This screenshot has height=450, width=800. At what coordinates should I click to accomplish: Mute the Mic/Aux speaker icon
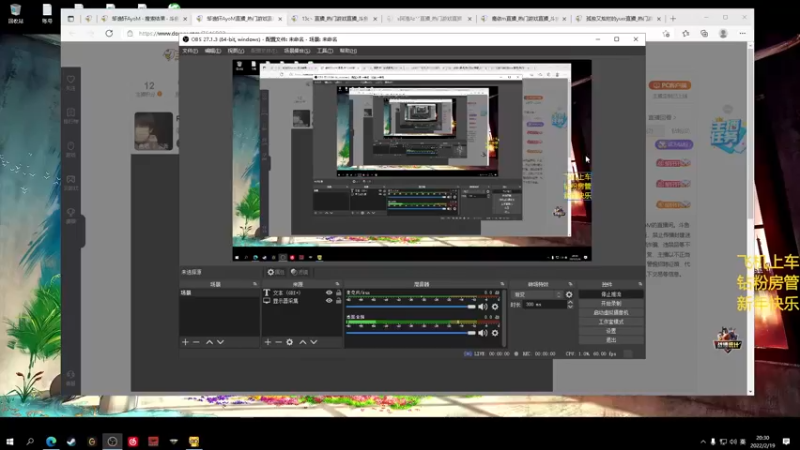pos(483,307)
